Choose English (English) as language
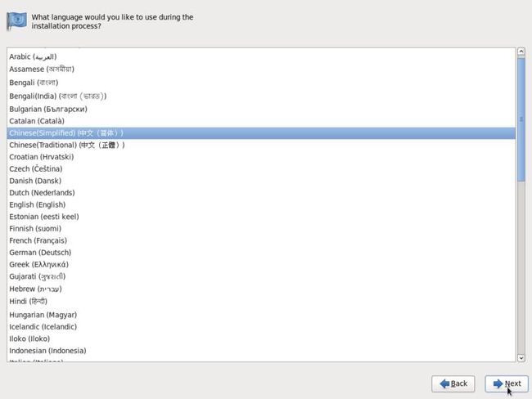532x399 pixels. coord(261,204)
